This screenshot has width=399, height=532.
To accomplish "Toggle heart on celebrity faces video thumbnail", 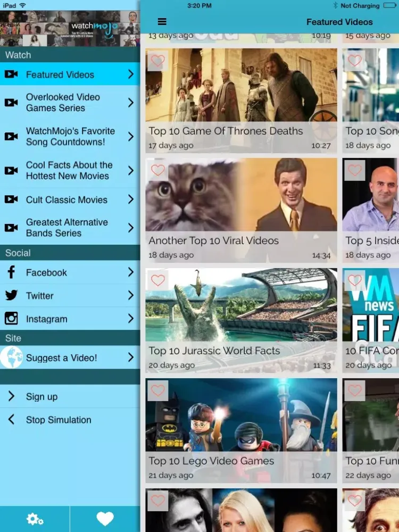I will point(158,501).
